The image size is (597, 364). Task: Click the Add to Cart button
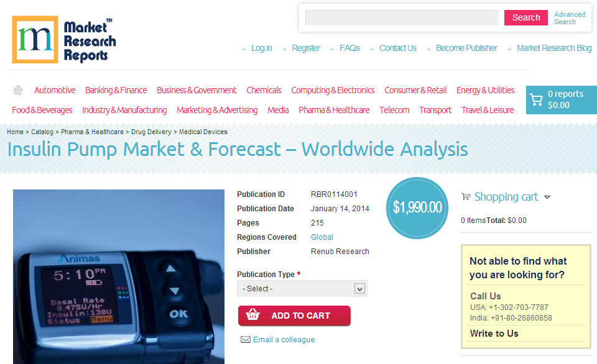point(294,316)
